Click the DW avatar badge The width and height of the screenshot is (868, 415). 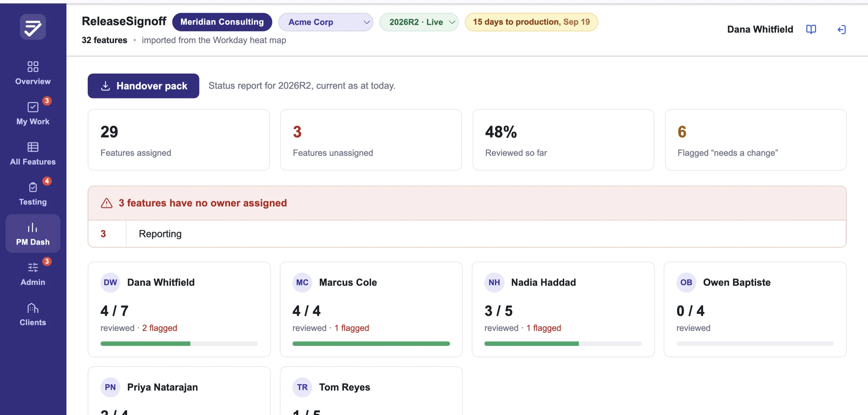(110, 283)
